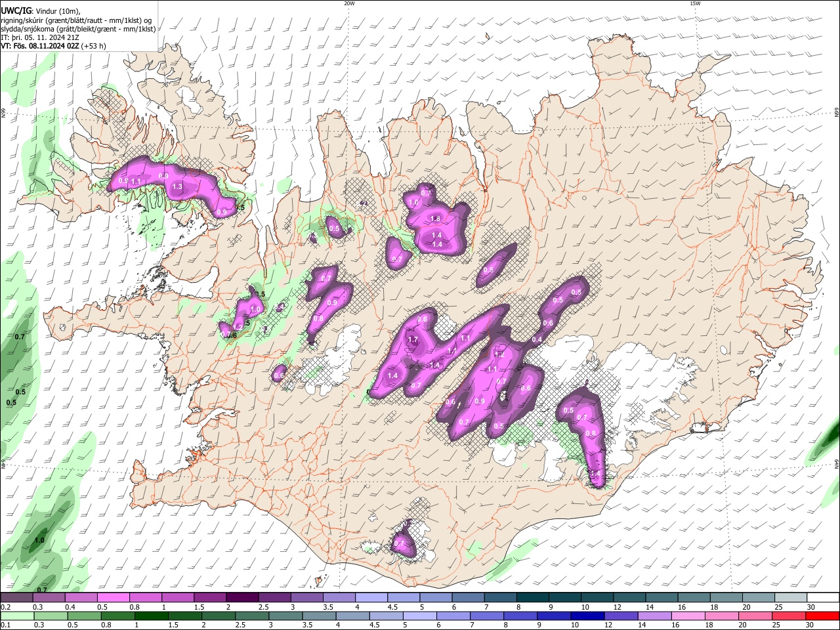Click the bottom-row green swatch labeled 0.5

pyautogui.click(x=84, y=616)
